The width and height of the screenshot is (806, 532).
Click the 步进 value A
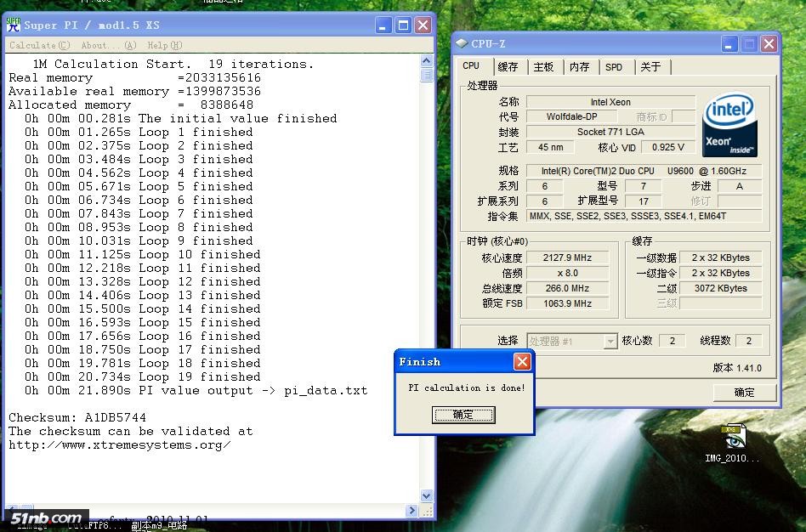point(740,186)
